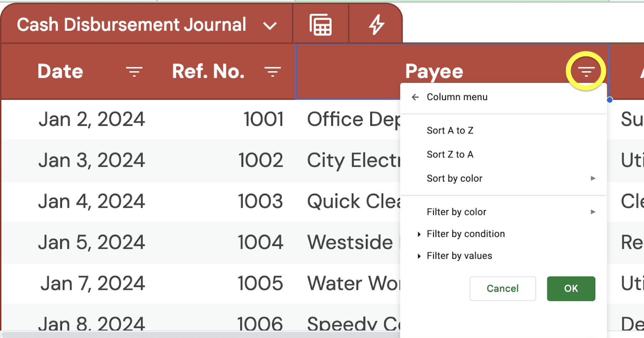644x338 pixels.
Task: Open the Filter by color submenu arrow
Action: click(593, 212)
